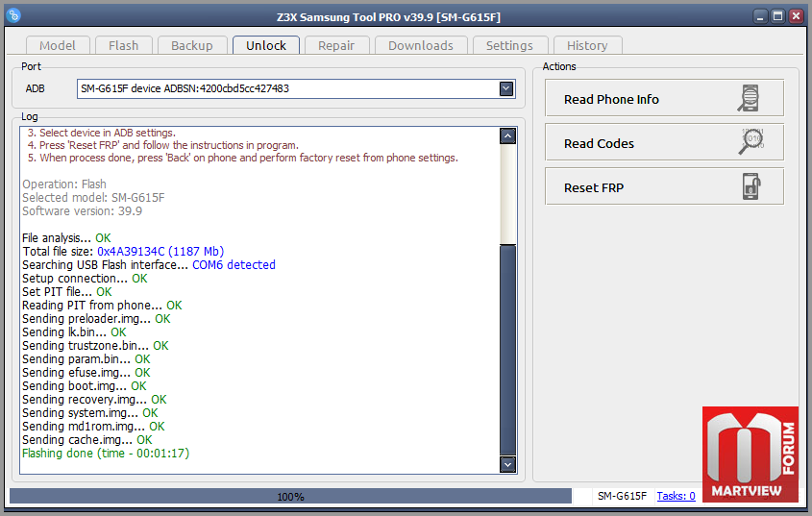812x516 pixels.
Task: Click the 'Sending trustzone.bin... OK' line
Action: (x=95, y=346)
